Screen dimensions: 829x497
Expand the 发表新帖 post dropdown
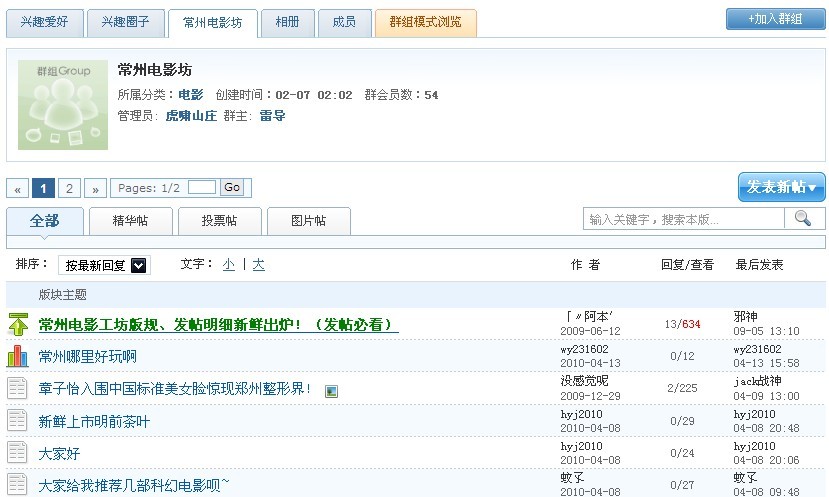tap(781, 187)
